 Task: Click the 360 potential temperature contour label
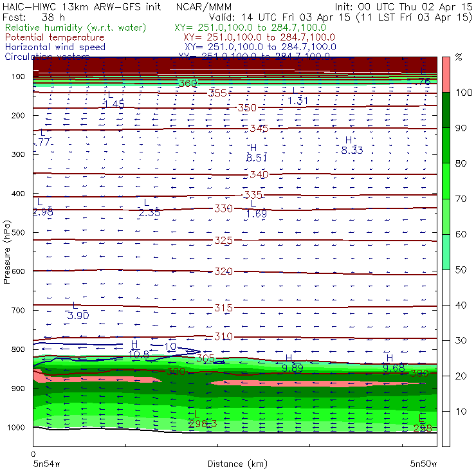(188, 83)
